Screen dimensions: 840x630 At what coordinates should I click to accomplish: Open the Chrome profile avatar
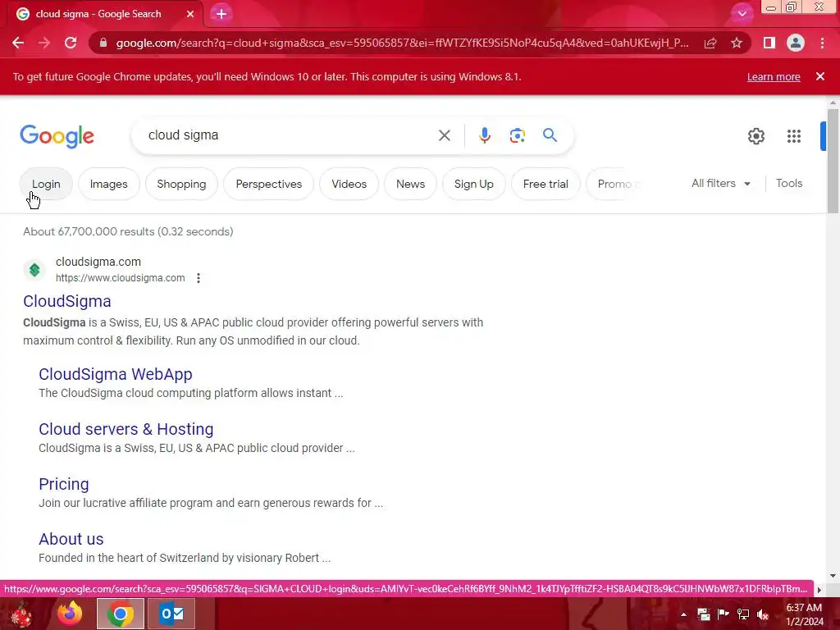796,43
